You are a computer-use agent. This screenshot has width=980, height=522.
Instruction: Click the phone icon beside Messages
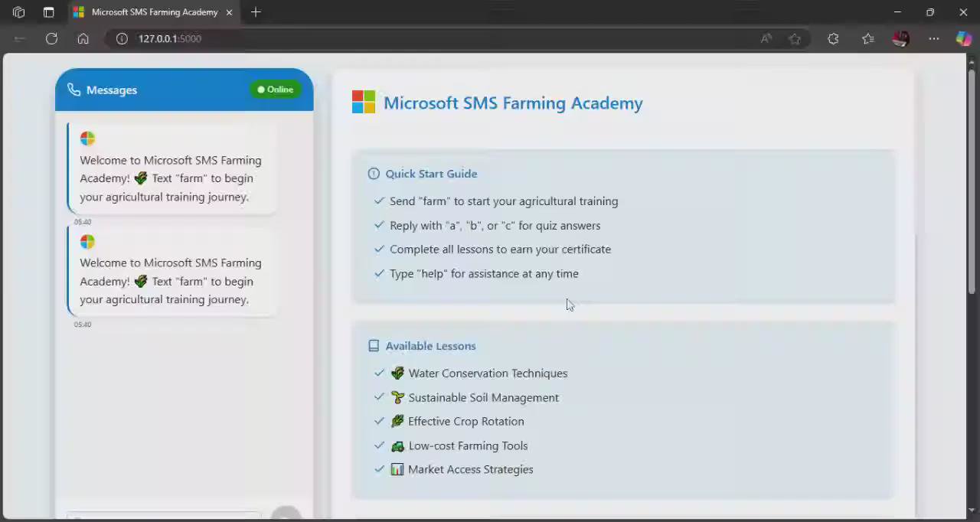pyautogui.click(x=73, y=90)
